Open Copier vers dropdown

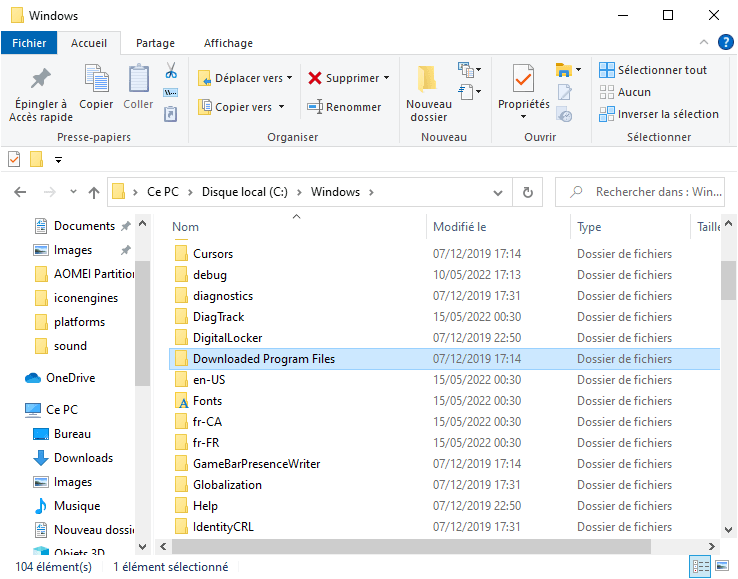(242, 107)
